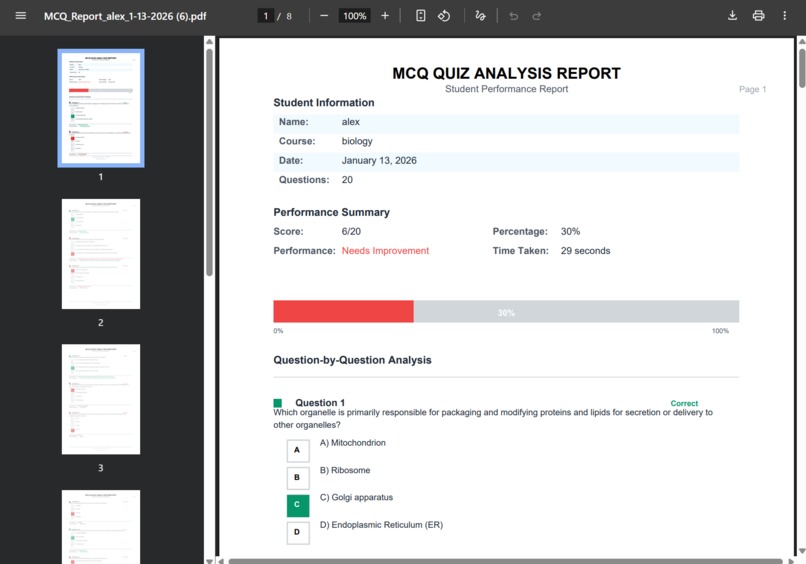Click the thumbnail panel scrollbar
The height and width of the screenshot is (564, 806).
click(209, 162)
